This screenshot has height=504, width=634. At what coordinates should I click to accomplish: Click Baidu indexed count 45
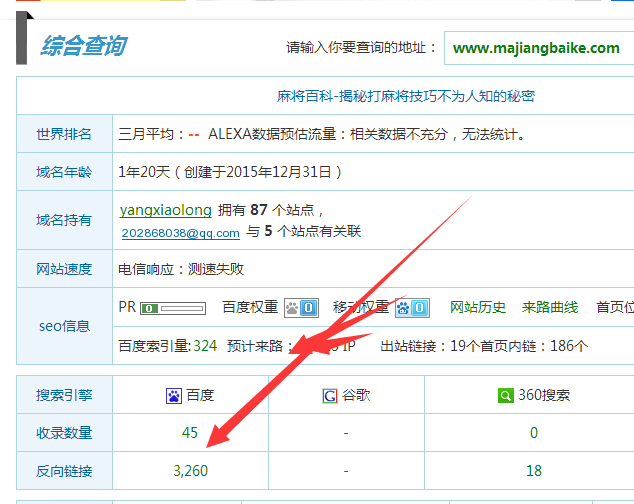click(x=189, y=433)
